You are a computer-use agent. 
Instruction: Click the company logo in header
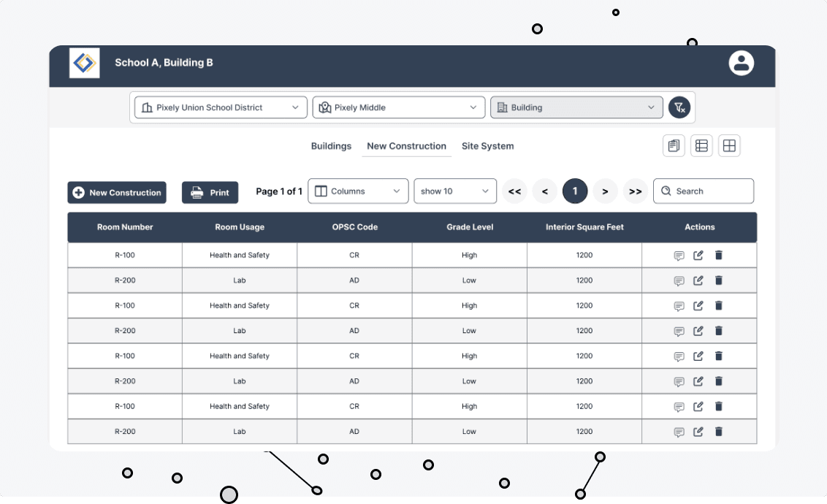85,63
